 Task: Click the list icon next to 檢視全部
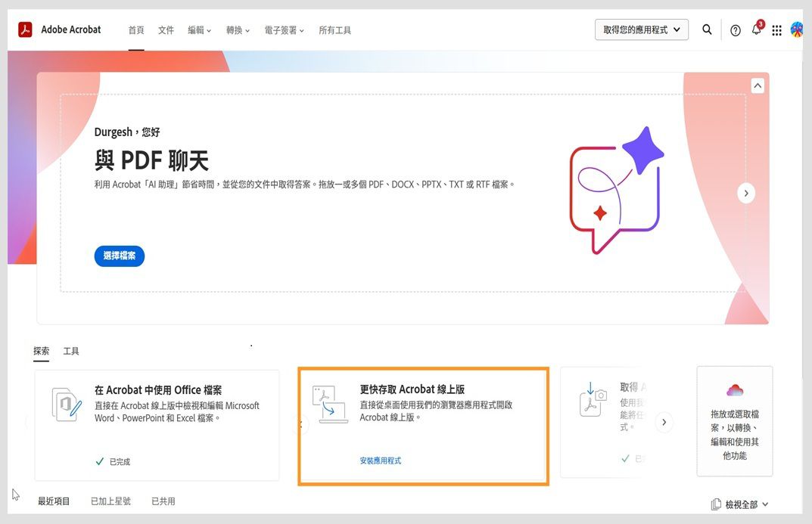pyautogui.click(x=715, y=504)
